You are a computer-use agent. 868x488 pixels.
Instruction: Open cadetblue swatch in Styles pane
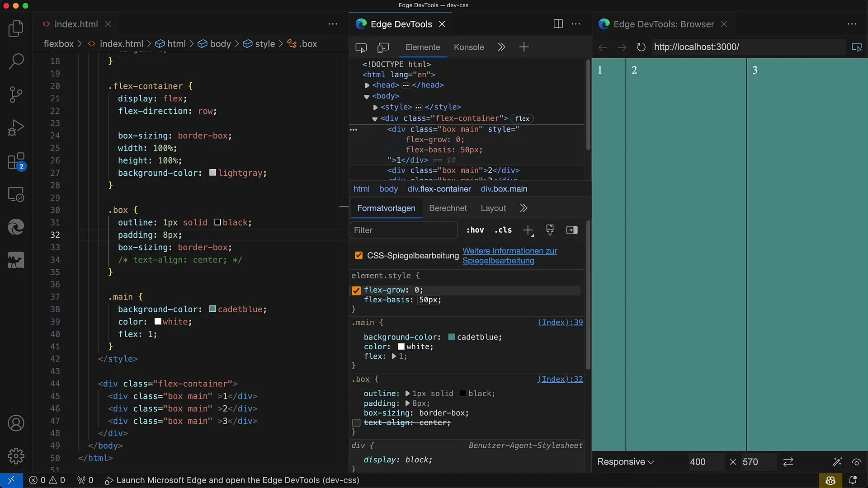(x=451, y=337)
